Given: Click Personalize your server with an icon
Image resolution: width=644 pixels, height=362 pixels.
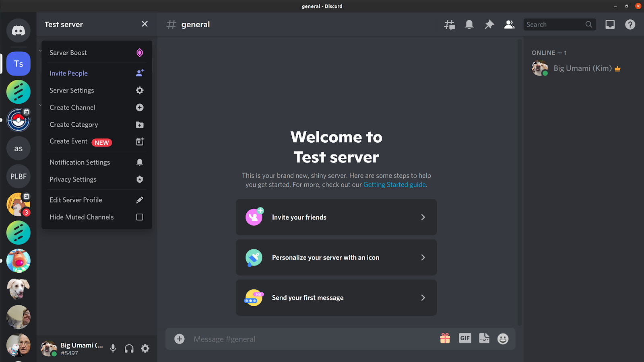Looking at the screenshot, I should [336, 257].
